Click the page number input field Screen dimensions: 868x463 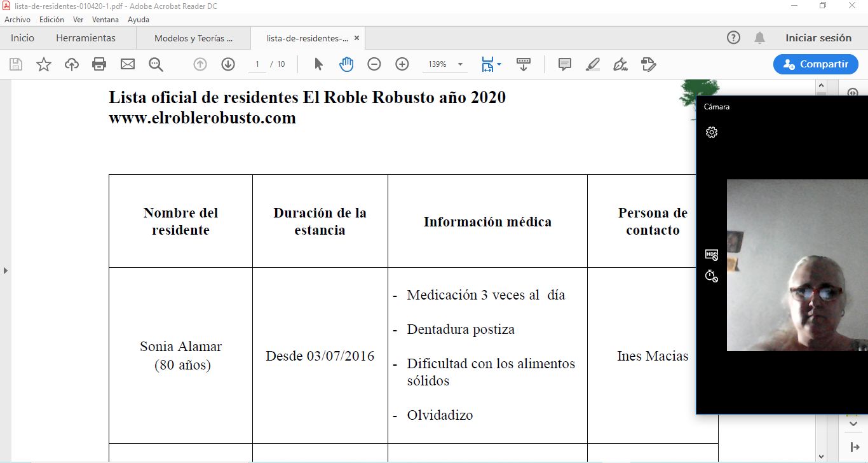(x=257, y=64)
